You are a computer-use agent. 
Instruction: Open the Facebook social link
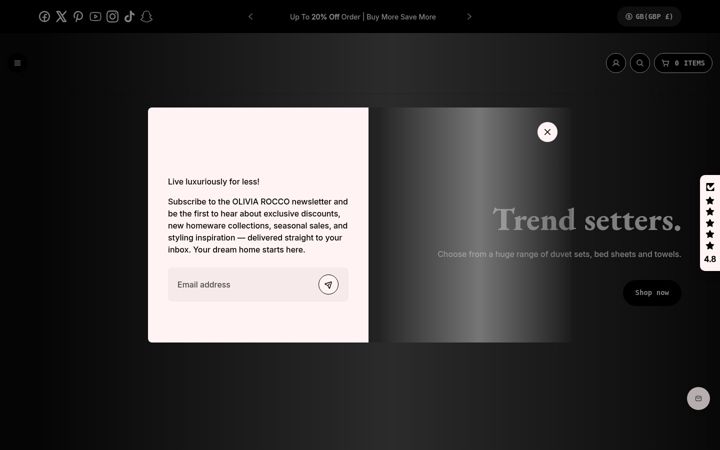click(44, 17)
